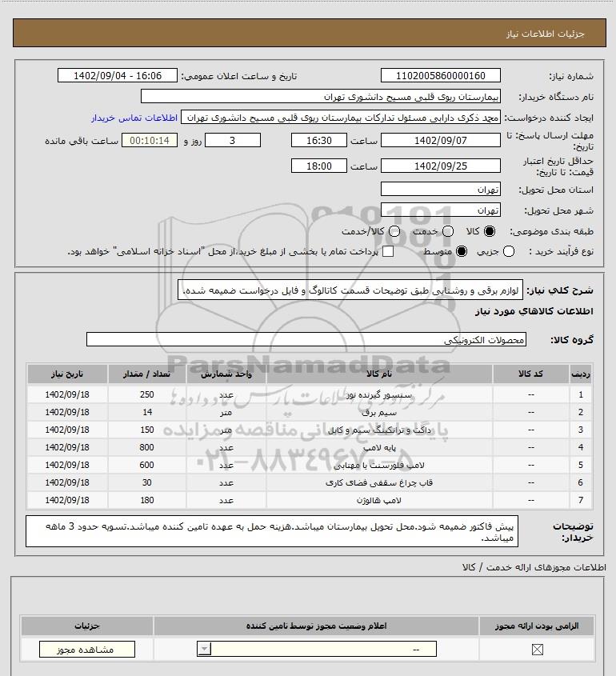Click the جزئیات column header in license table

(x=87, y=626)
